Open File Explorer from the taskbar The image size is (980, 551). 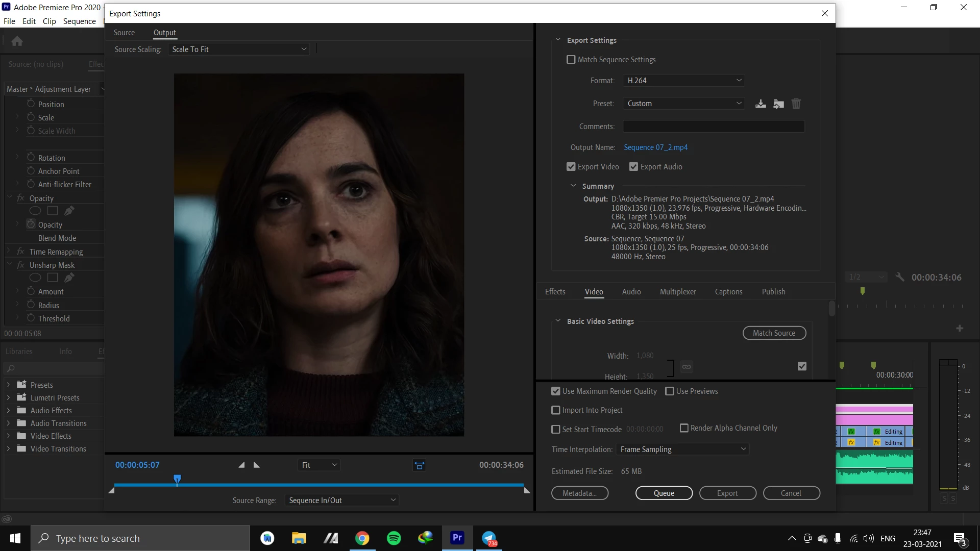pos(299,538)
